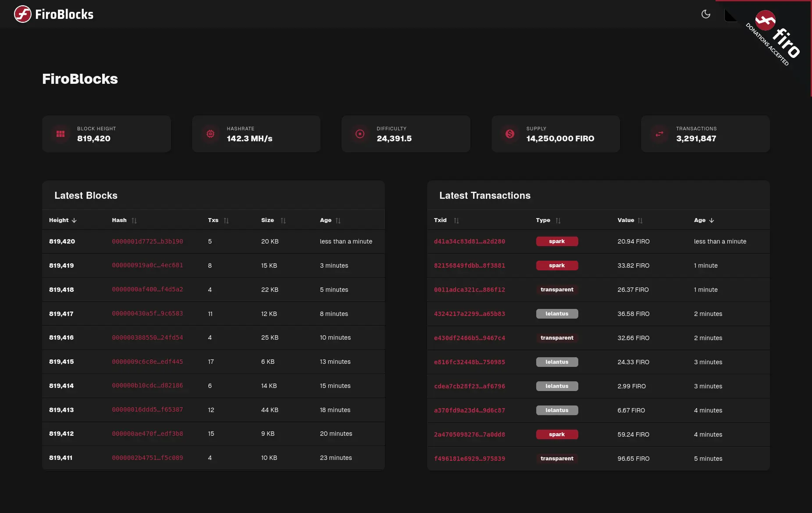Screen dimensions: 812x513
Task: Sort by the Size column arrows
Action: tap(283, 220)
